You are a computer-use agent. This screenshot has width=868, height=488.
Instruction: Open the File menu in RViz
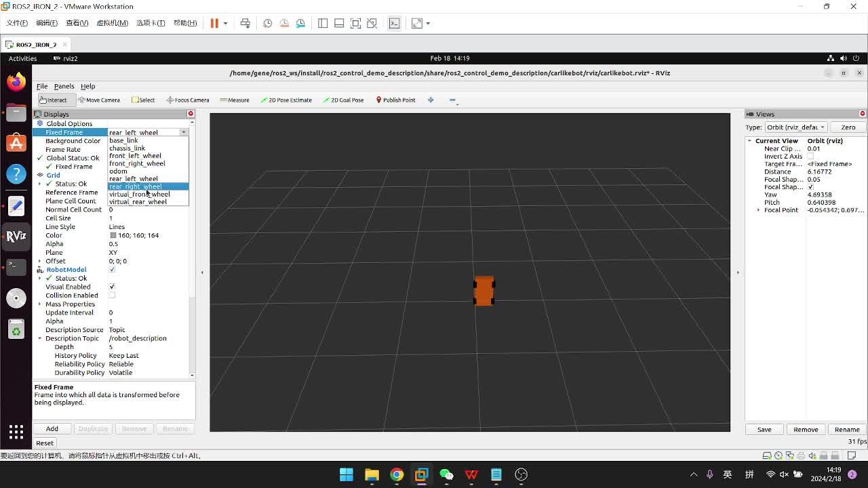[x=42, y=86]
